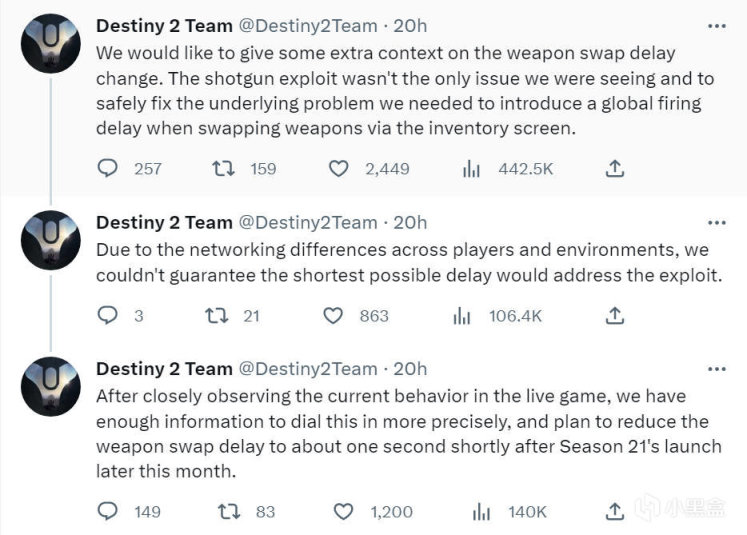Retweet the tweet with 21 retweets
Image resolution: width=747 pixels, height=535 pixels.
click(x=213, y=316)
